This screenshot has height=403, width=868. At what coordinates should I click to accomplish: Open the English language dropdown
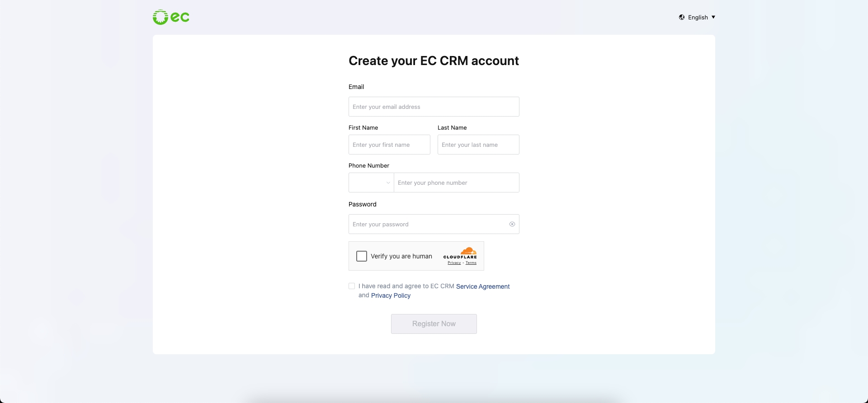coord(698,17)
